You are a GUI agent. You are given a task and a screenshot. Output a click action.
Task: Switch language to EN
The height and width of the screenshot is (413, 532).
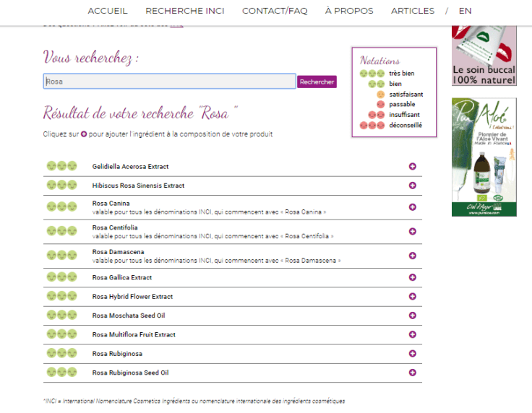[465, 11]
